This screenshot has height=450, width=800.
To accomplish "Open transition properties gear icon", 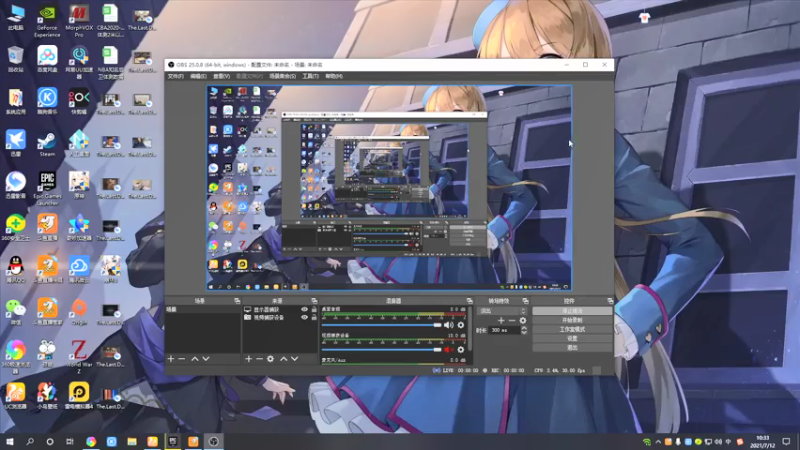I will click(x=522, y=320).
